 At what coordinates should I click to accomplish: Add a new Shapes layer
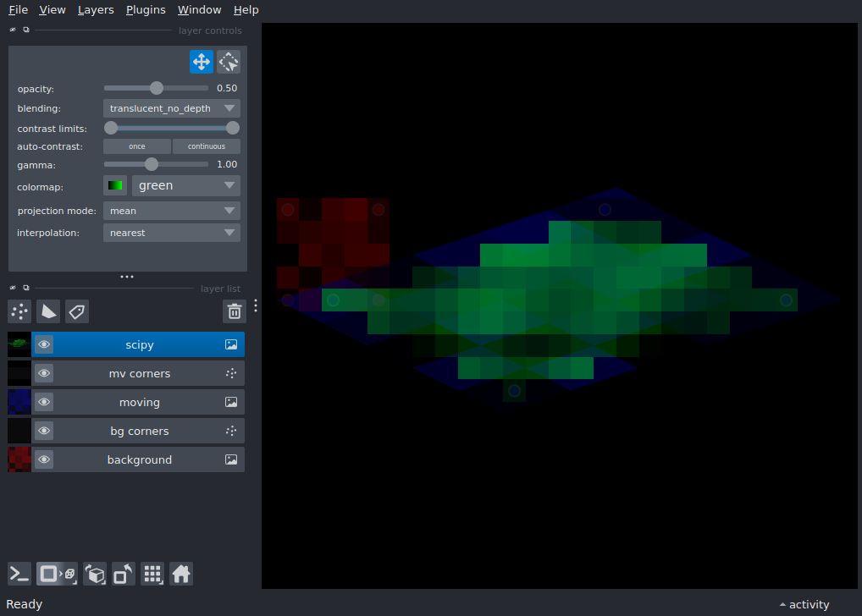pyautogui.click(x=48, y=311)
